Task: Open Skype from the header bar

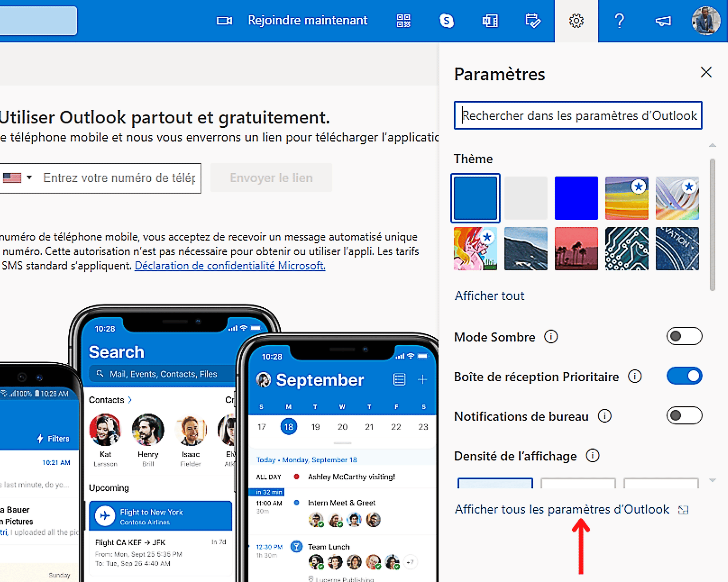Action: tap(447, 21)
